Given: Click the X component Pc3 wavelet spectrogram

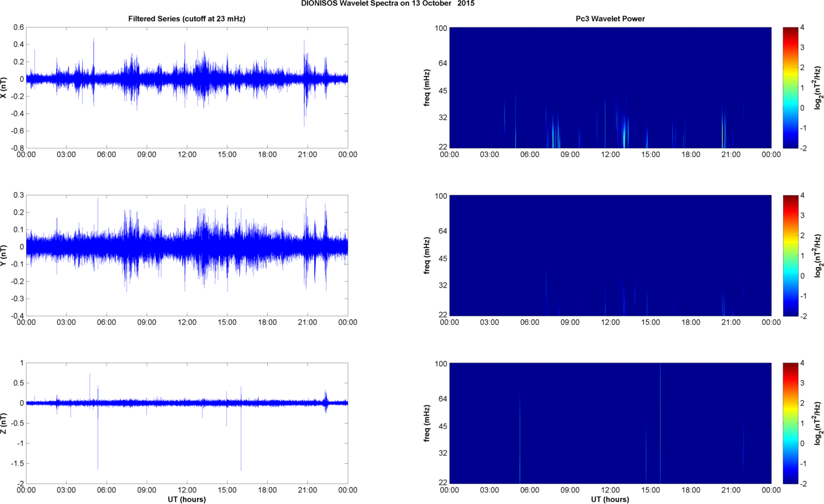Looking at the screenshot, I should click(x=610, y=87).
